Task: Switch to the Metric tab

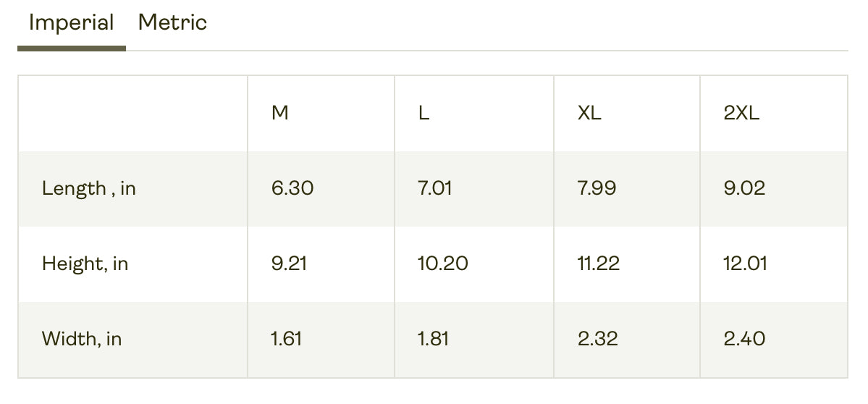Action: [x=172, y=23]
